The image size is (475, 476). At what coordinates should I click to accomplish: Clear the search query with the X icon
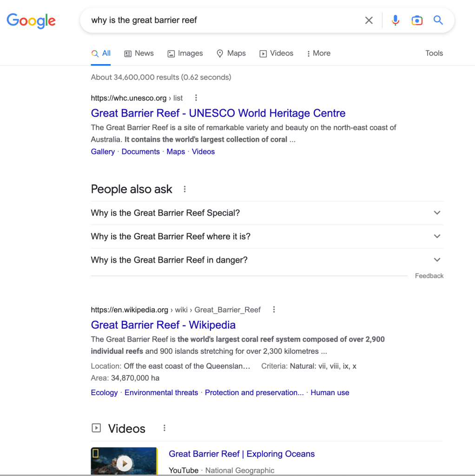click(369, 20)
